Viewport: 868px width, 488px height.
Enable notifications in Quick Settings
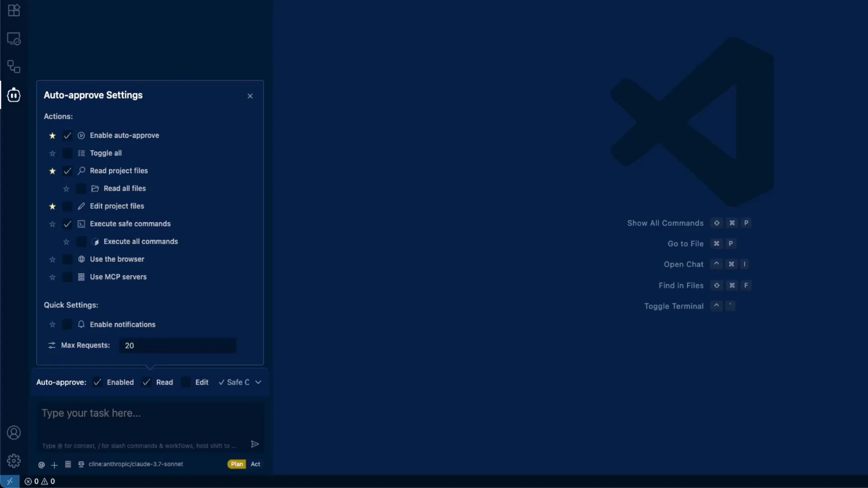click(67, 324)
